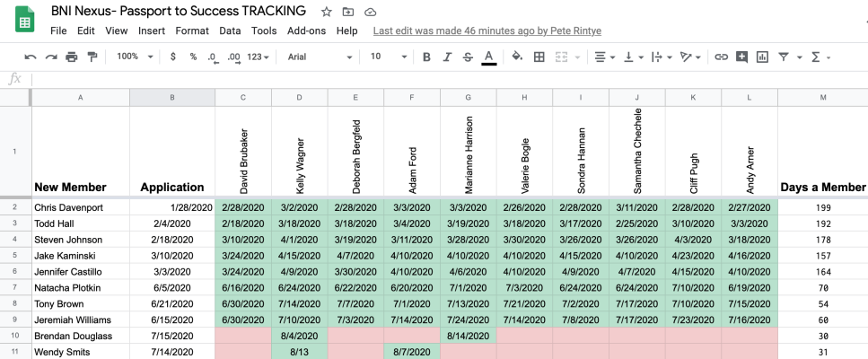Open the fill color picker
Screen dimensions: 868x359
point(517,57)
